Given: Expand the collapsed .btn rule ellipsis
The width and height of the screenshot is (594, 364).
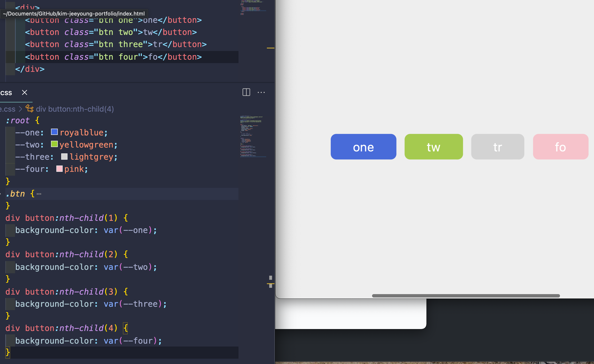Looking at the screenshot, I should (39, 194).
